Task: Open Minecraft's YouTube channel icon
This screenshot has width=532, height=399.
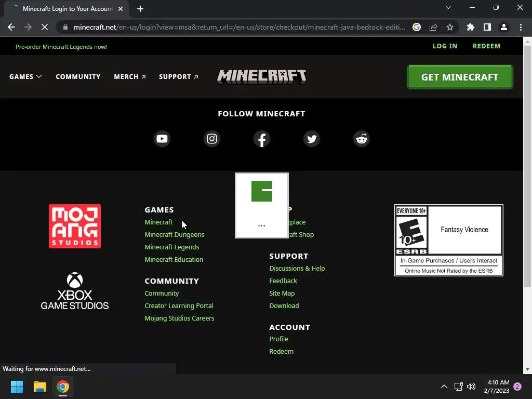Action: (162, 139)
